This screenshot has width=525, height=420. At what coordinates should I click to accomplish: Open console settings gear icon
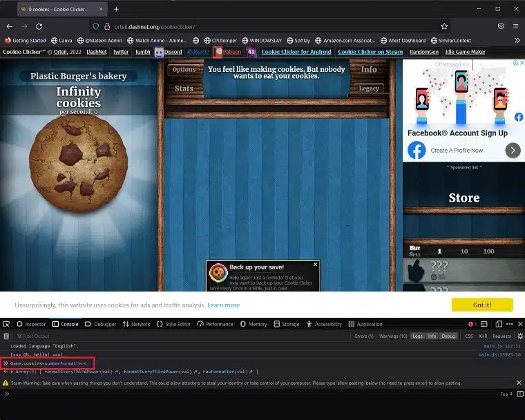tap(520, 336)
